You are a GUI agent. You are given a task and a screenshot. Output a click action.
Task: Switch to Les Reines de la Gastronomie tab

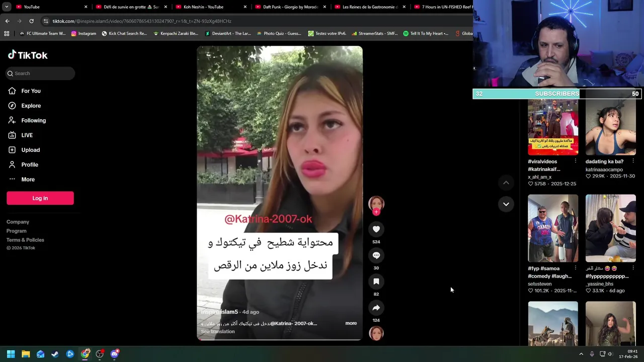370,7
